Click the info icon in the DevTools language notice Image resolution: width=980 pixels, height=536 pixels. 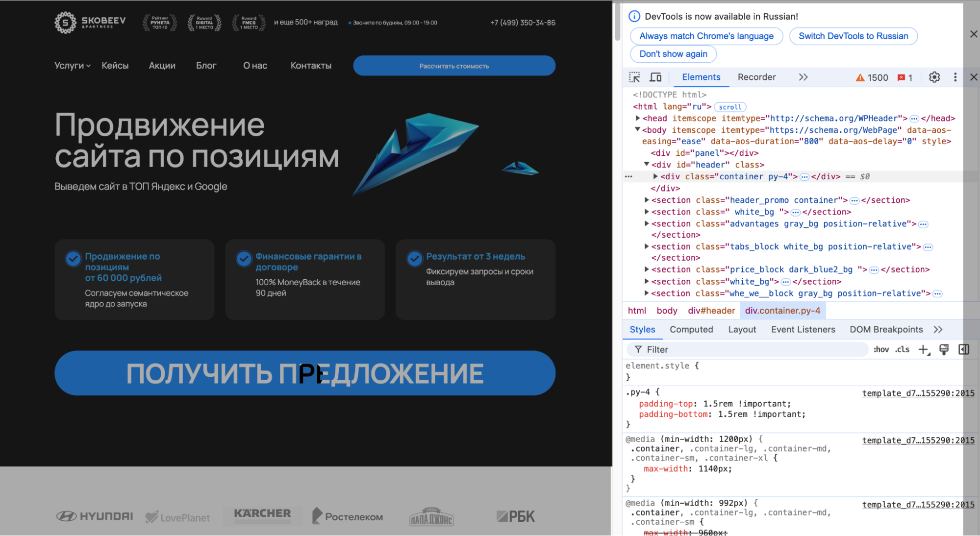click(x=634, y=16)
